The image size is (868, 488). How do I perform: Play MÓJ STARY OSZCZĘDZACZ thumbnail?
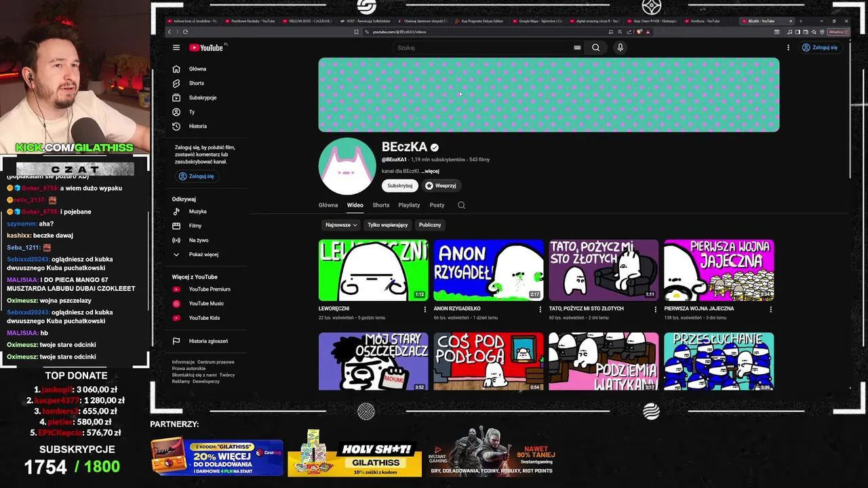click(x=374, y=361)
